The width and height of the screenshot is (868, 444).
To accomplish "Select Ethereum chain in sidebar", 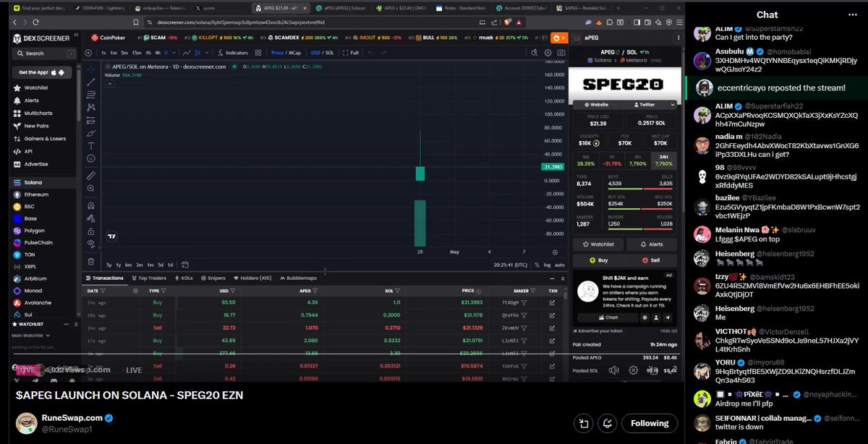I will point(36,195).
